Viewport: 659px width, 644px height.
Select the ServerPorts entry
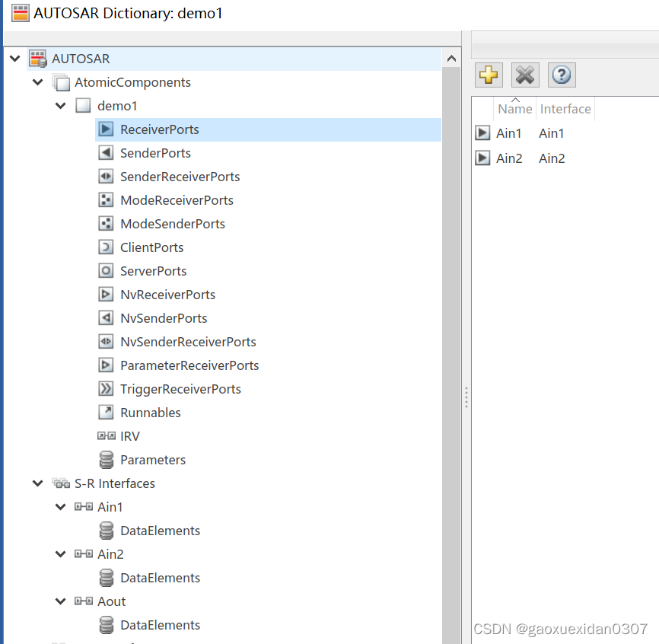(x=154, y=271)
